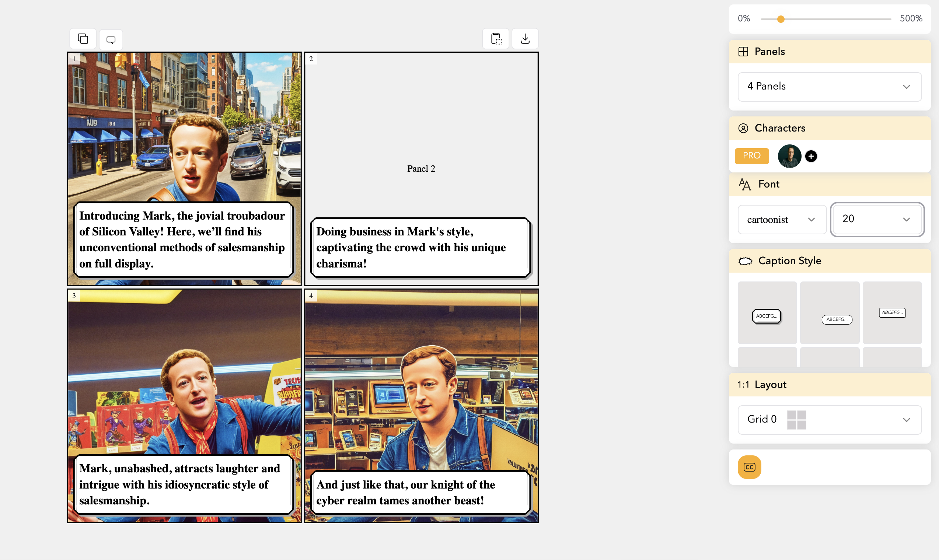This screenshot has width=939, height=560.
Task: Open the Grid 0 layout dropdown
Action: tap(829, 420)
